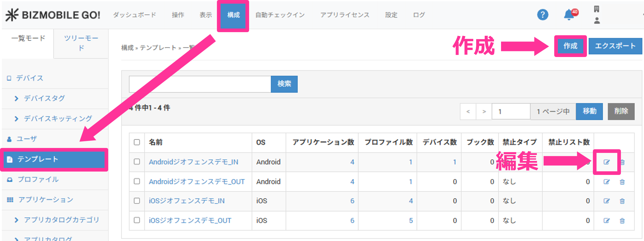This screenshot has width=644, height=241.
Task: Expand the デバイスキッティング sidebar item
Action: [x=58, y=119]
